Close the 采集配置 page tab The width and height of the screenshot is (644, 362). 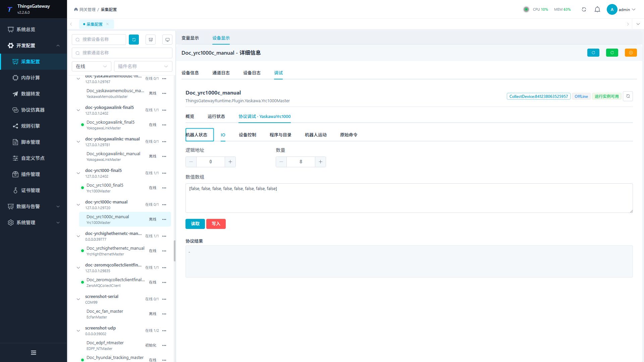tap(107, 24)
